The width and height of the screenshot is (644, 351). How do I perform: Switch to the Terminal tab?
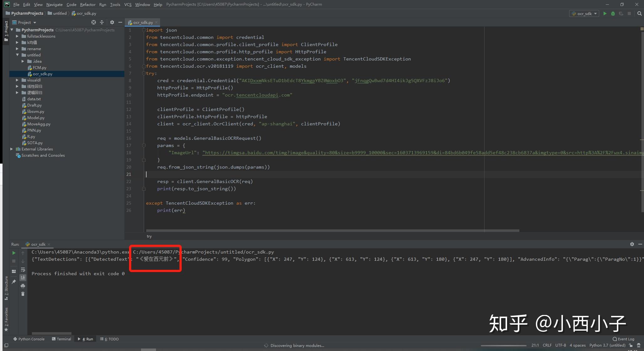[x=61, y=339]
